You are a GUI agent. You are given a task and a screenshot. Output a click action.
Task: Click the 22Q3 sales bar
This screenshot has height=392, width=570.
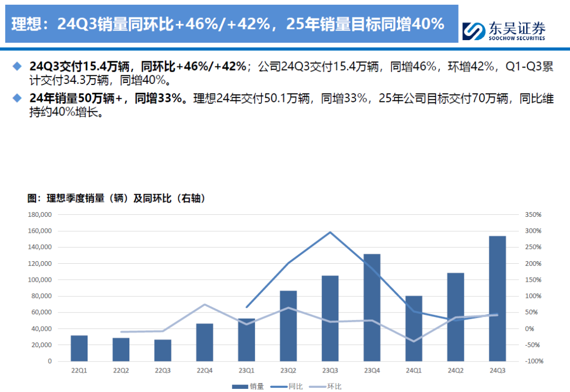pyautogui.click(x=163, y=350)
